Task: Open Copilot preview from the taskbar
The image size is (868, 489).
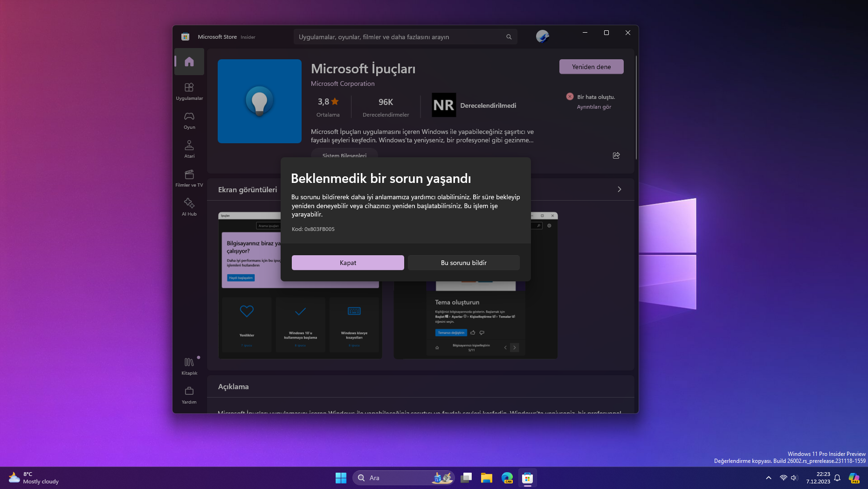Action: [854, 478]
